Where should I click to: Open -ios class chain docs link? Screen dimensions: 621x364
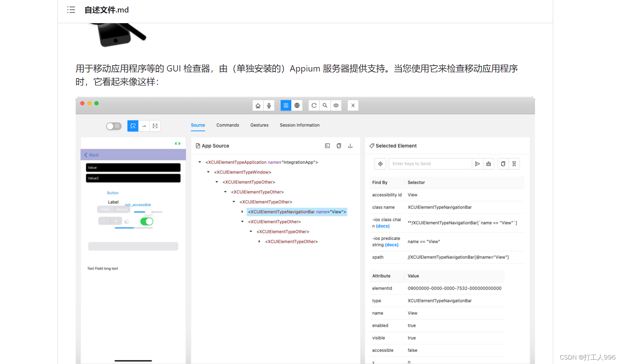[x=383, y=226]
